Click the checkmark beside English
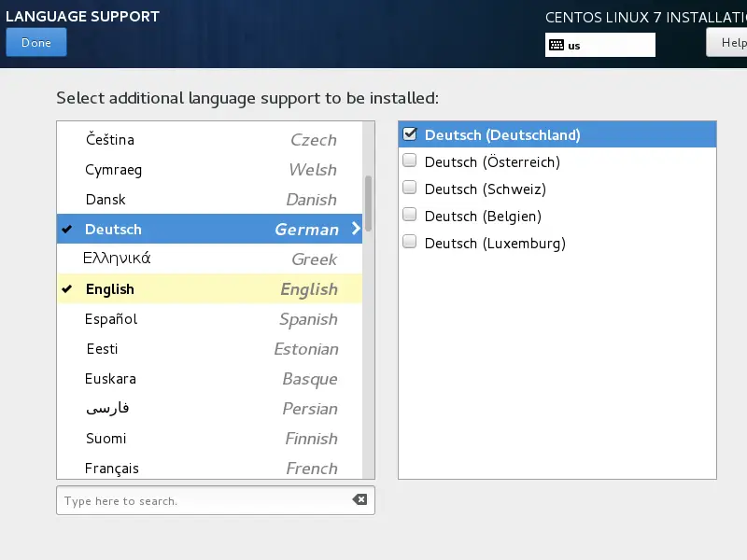 pyautogui.click(x=66, y=288)
